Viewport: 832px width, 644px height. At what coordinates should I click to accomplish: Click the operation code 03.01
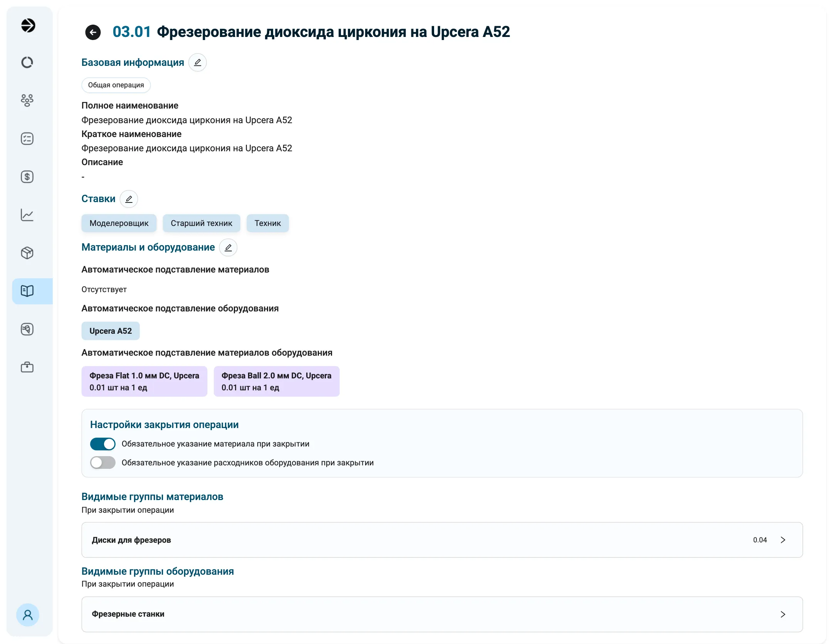tap(132, 32)
